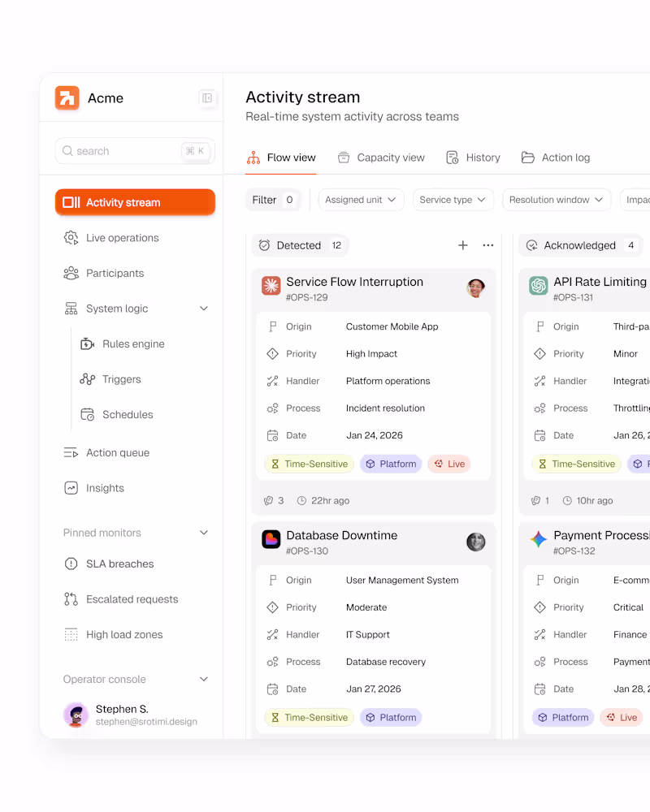Click the Capacity view tab icon
650x812 pixels.
[x=344, y=158]
